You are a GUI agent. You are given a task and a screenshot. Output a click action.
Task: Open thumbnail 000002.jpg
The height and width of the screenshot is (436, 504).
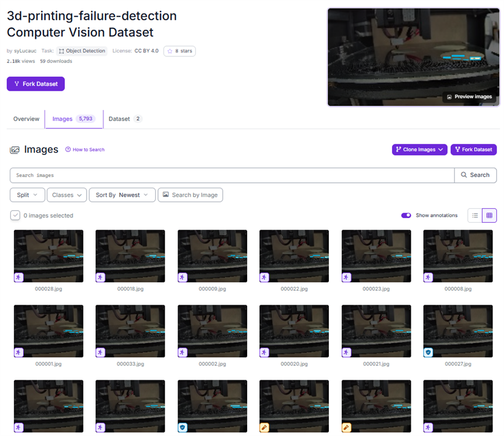213,331
